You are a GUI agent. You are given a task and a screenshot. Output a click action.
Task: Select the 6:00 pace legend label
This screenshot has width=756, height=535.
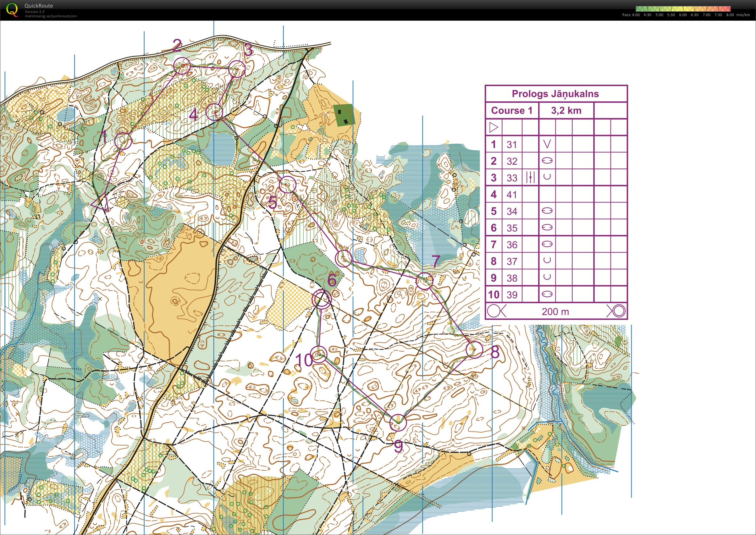point(683,15)
